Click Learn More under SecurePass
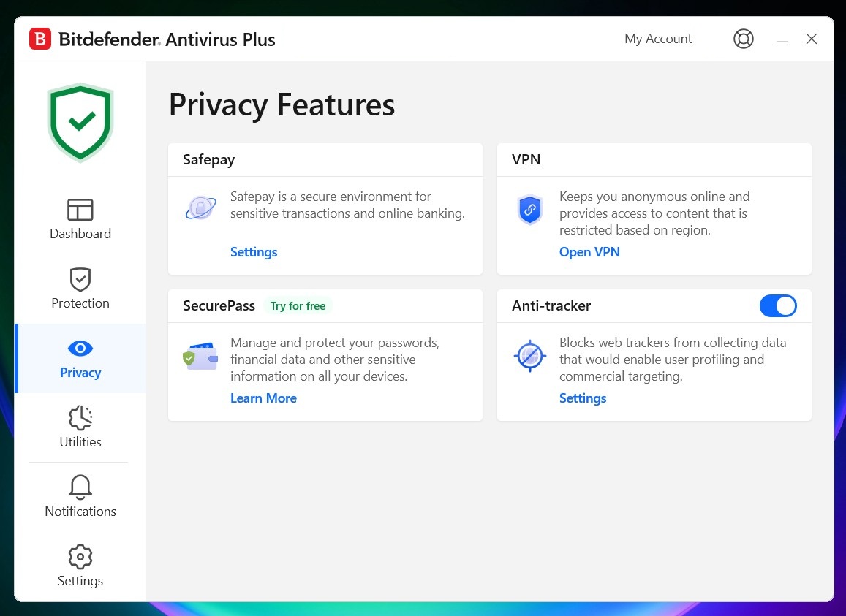 (263, 398)
